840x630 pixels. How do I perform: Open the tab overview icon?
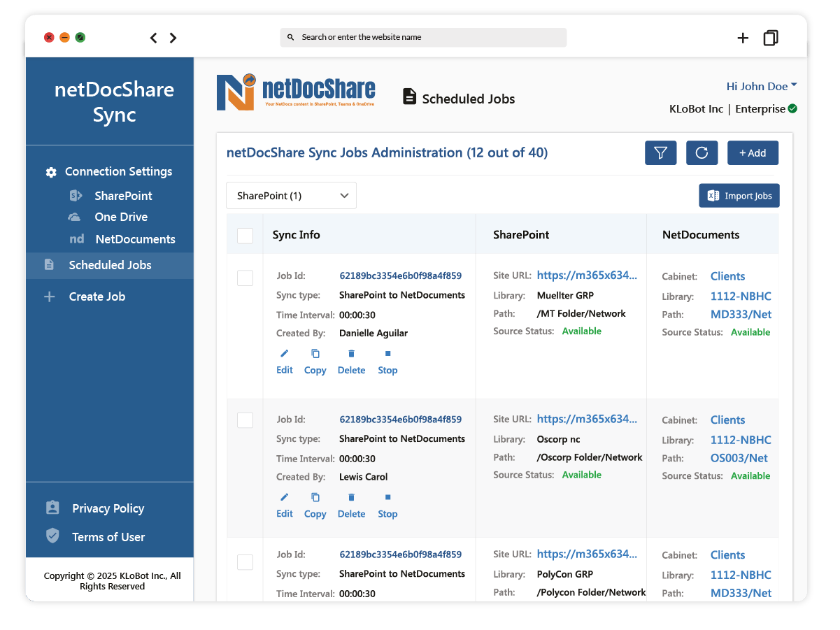771,38
